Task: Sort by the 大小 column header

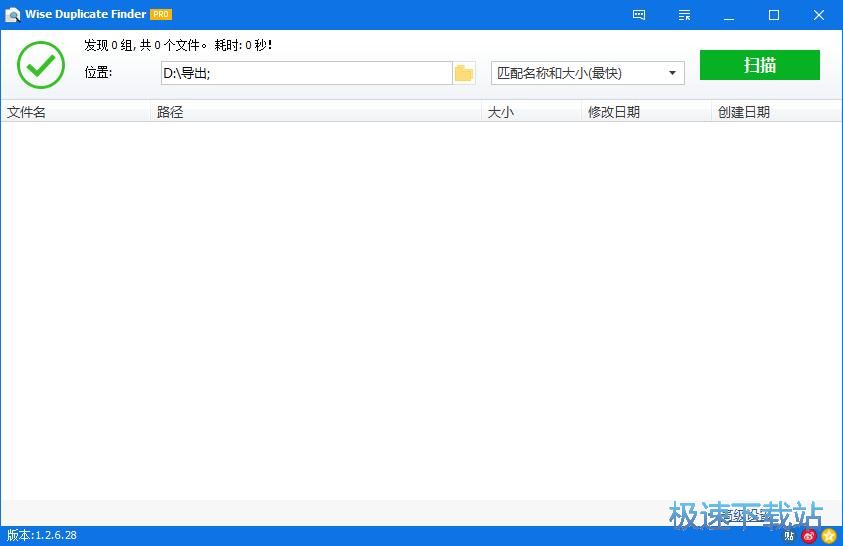Action: 531,112
